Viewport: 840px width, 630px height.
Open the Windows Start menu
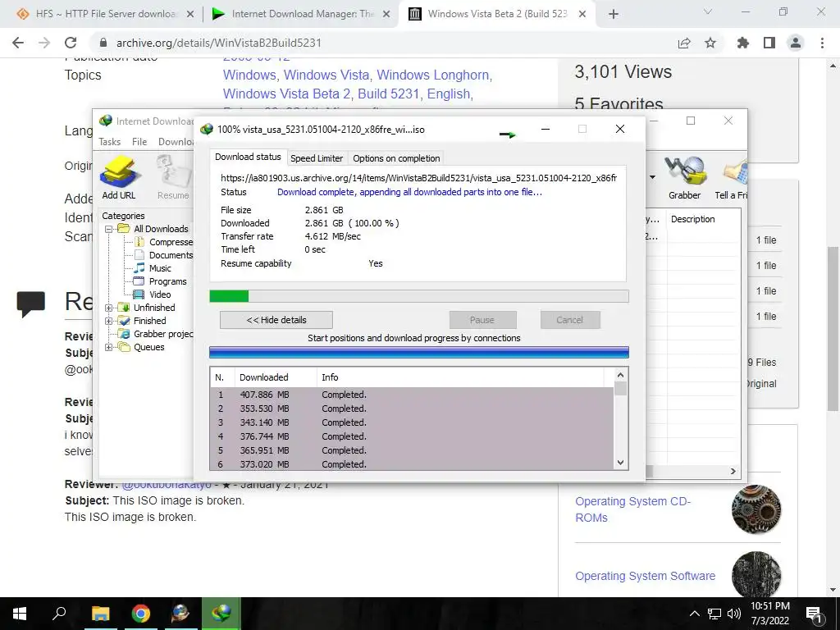click(20, 614)
